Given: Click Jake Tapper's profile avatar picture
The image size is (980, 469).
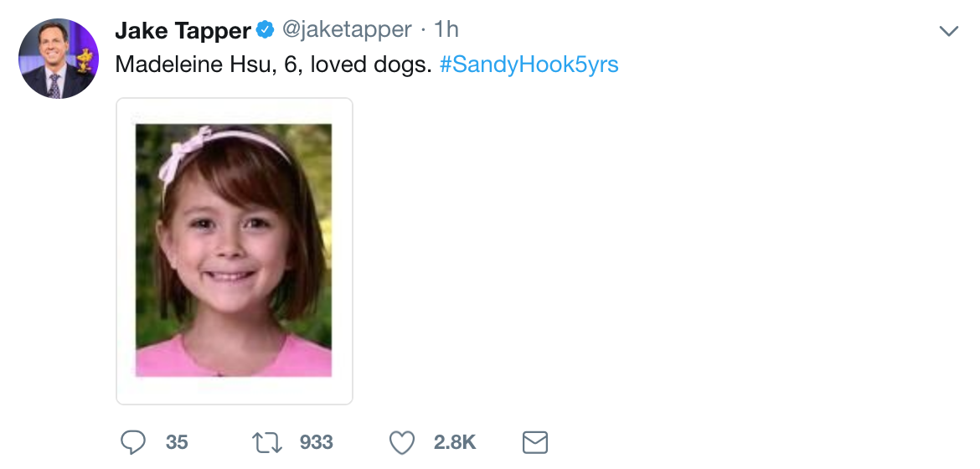Looking at the screenshot, I should [x=59, y=59].
